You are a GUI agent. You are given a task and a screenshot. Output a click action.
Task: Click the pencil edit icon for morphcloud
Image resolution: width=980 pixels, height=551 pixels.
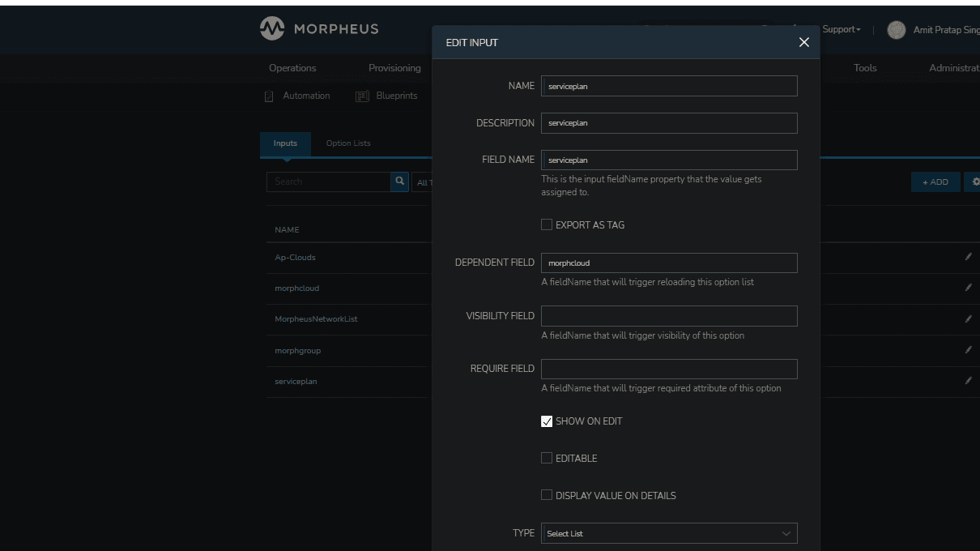click(x=967, y=288)
